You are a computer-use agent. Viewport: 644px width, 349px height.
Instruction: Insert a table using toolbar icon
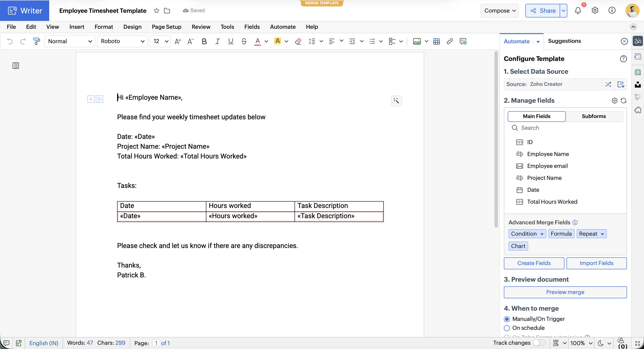pyautogui.click(x=436, y=41)
